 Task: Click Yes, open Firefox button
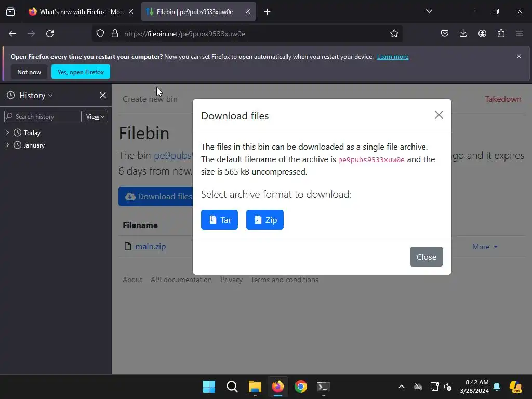tap(81, 72)
